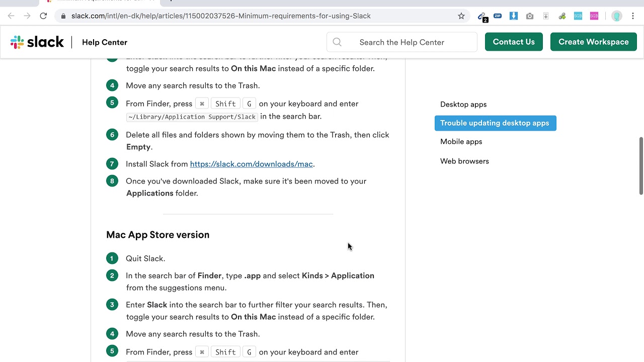Screen dimensions: 644x362
Task: Click the bold Applications folder word
Action: click(x=150, y=194)
